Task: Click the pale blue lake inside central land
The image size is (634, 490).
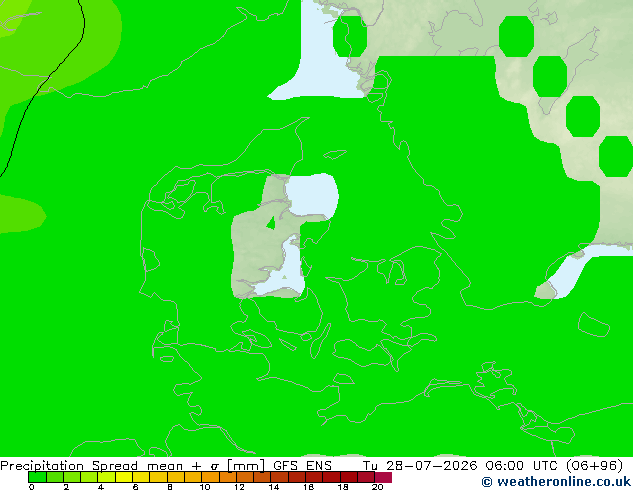Action: point(312,195)
